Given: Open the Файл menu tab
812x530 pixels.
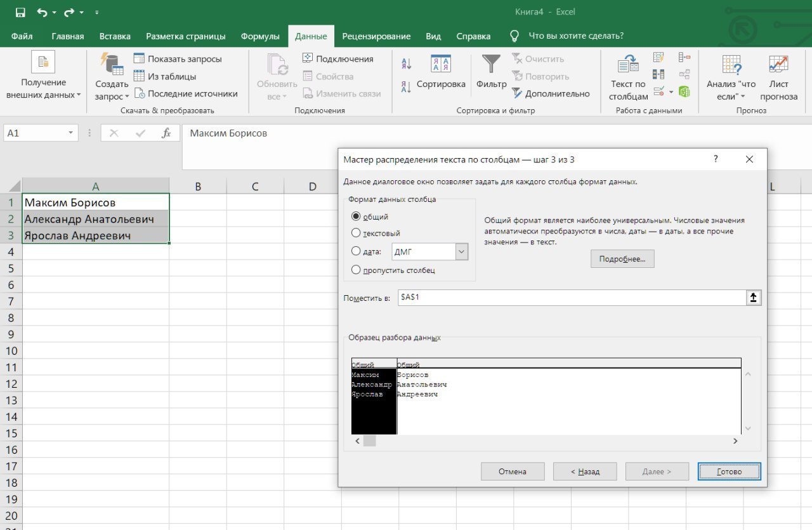Looking at the screenshot, I should coord(22,36).
